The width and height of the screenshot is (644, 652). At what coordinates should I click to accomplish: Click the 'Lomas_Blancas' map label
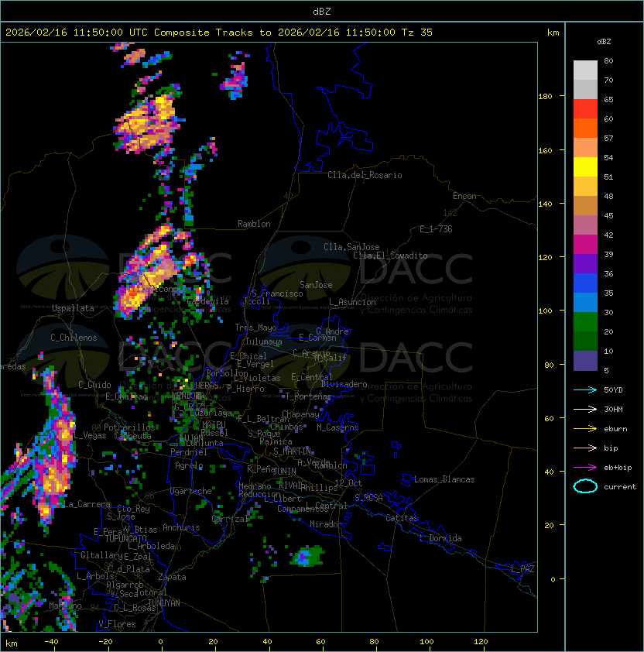click(444, 479)
